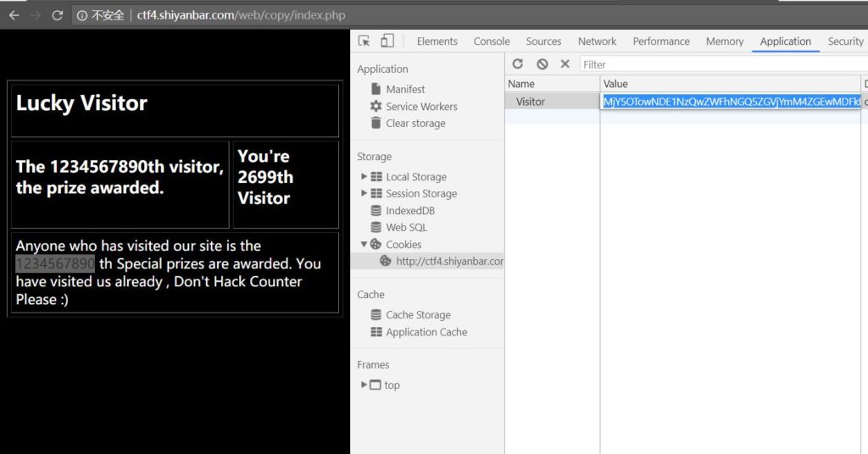Click the Web SQL database icon
The width and height of the screenshot is (868, 454).
[376, 227]
